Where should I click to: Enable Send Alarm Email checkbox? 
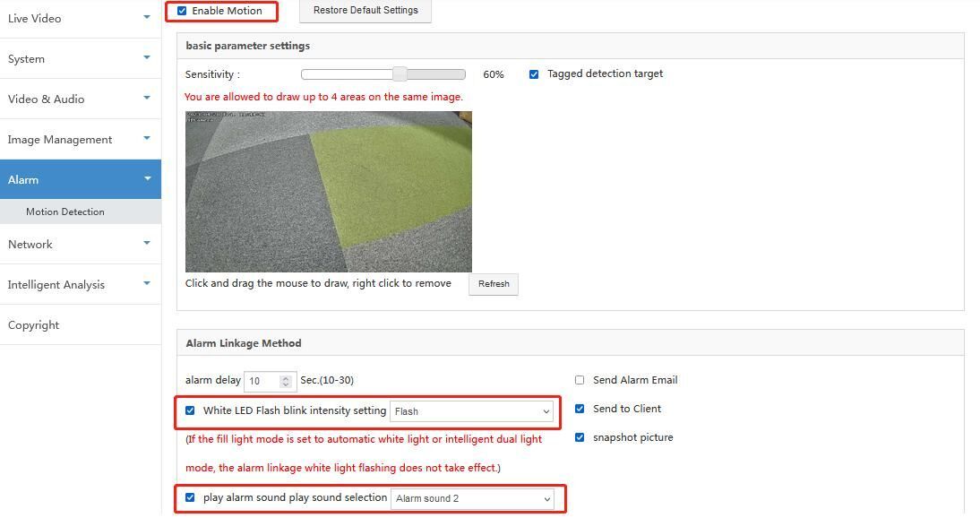pyautogui.click(x=580, y=380)
